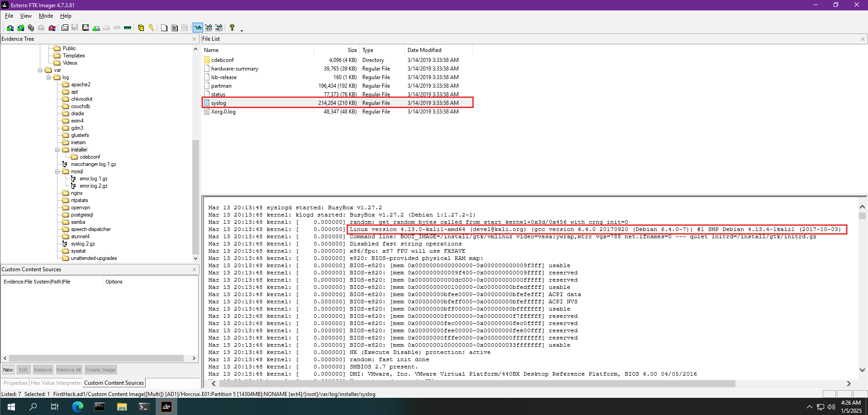Click the Remove All button

69,370
